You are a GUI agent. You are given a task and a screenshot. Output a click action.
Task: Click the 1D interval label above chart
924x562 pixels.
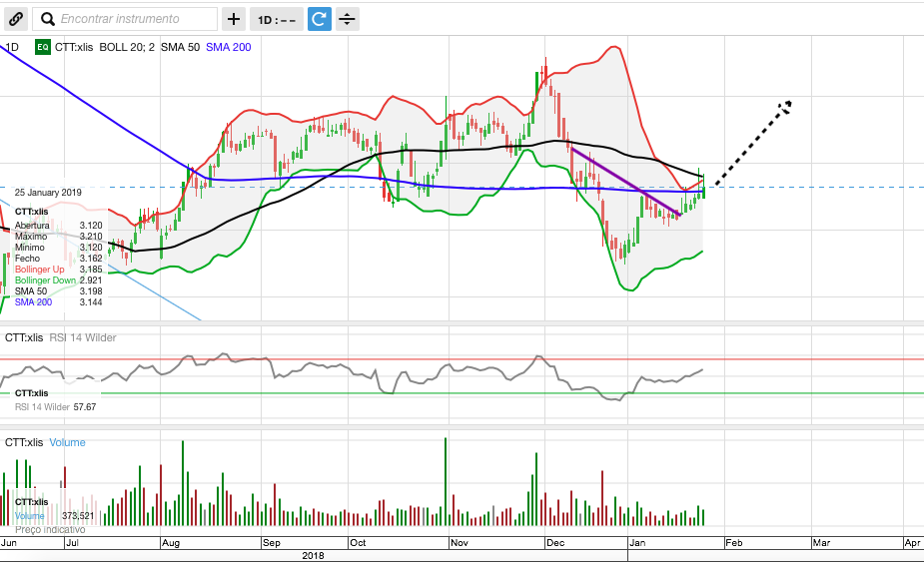12,47
